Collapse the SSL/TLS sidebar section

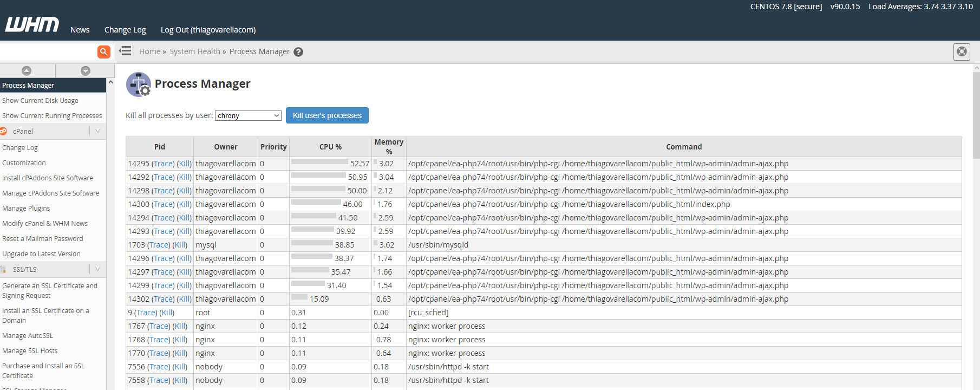coord(97,269)
